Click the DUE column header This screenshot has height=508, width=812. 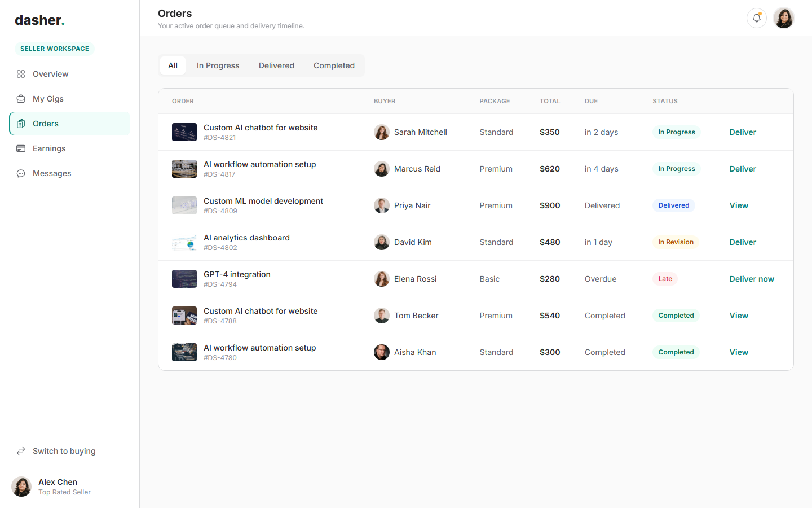click(x=591, y=101)
